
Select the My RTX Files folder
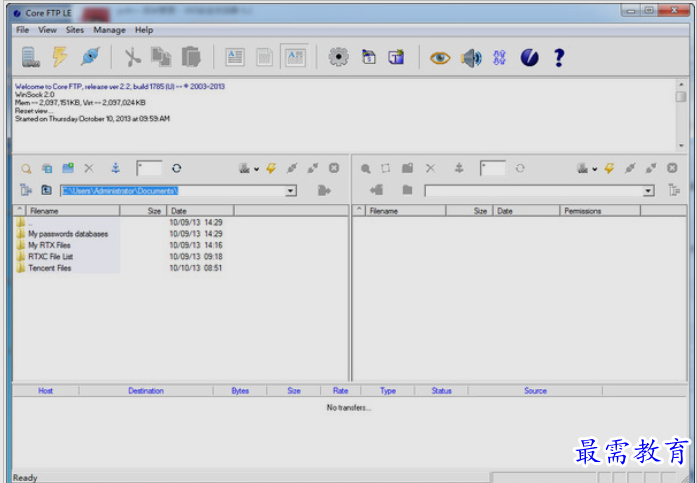(x=49, y=245)
